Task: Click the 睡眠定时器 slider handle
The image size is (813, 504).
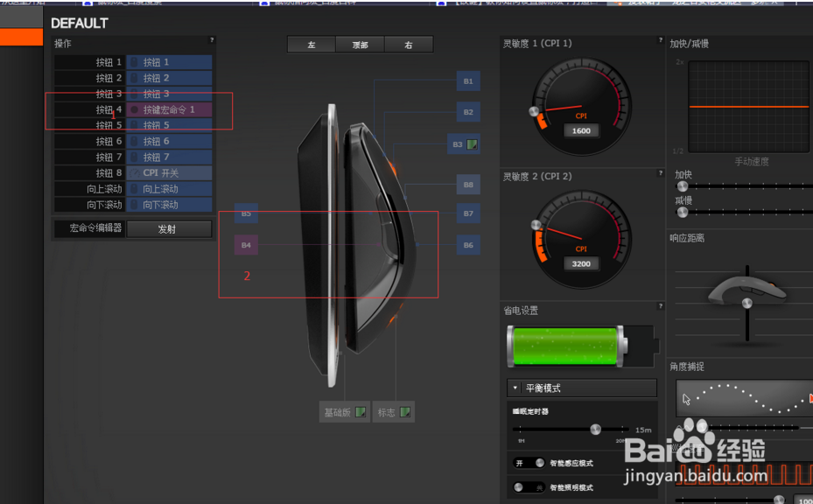Action: (596, 429)
